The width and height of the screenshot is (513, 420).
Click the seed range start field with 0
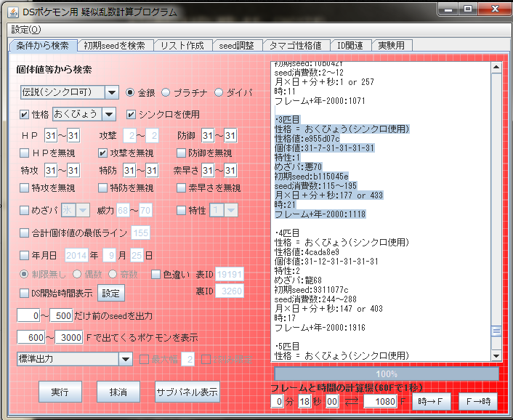click(29, 315)
